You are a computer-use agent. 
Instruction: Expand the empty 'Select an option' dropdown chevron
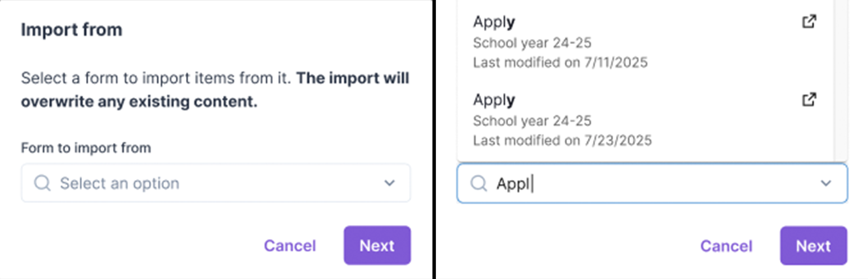[389, 183]
